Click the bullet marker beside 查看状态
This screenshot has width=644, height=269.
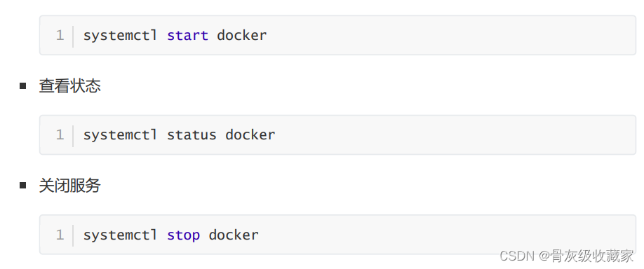(22, 86)
